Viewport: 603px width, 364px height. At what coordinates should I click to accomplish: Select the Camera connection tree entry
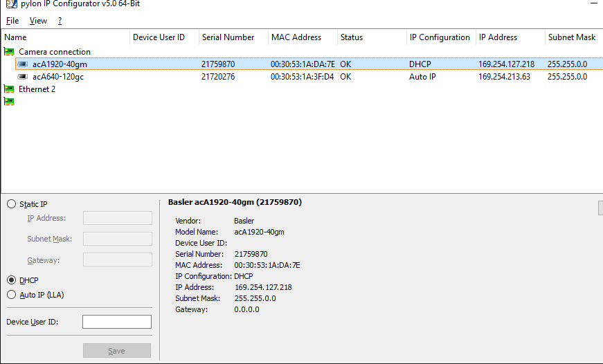pos(55,51)
